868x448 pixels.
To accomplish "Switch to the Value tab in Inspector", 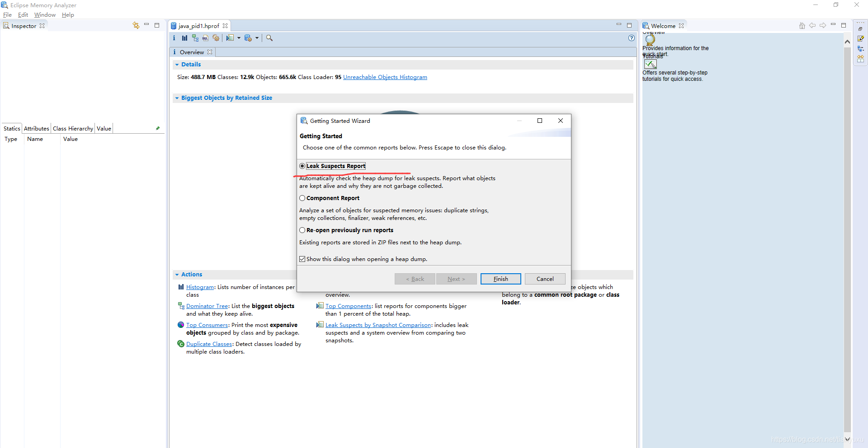I will coord(104,128).
